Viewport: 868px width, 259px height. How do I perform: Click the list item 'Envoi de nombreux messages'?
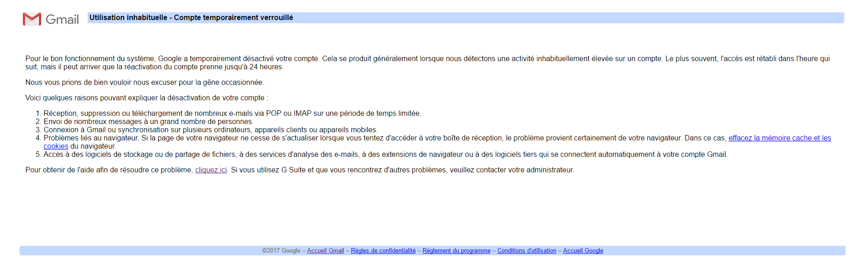point(148,122)
